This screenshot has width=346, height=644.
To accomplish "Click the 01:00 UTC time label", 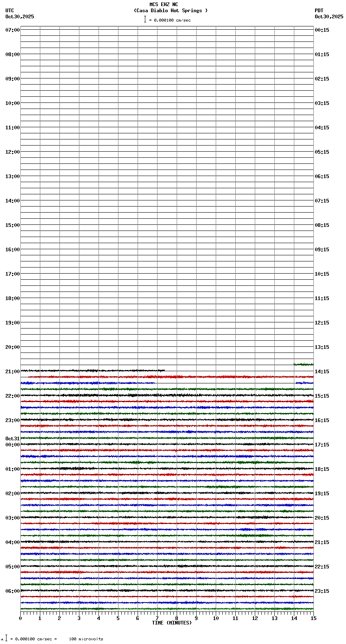I will 13,469.
